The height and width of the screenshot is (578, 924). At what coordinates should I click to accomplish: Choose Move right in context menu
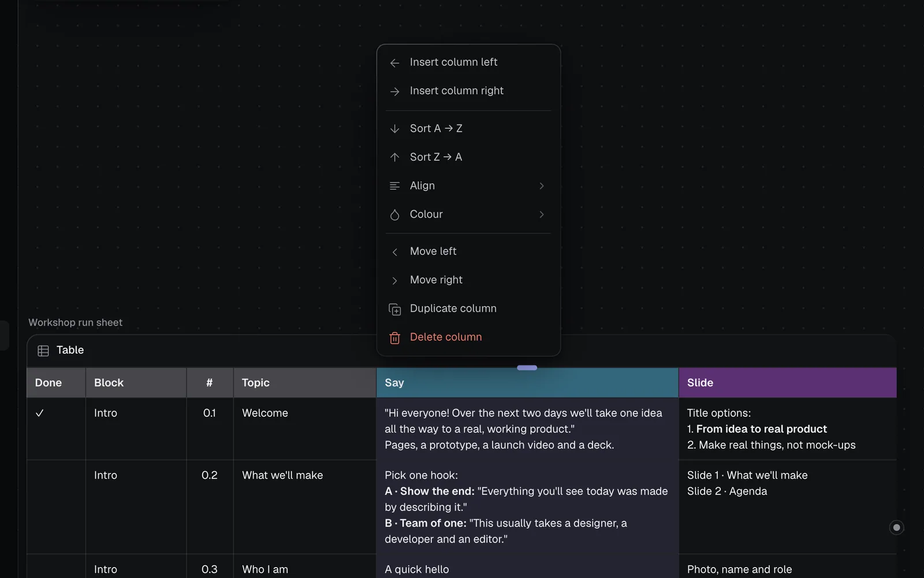point(468,280)
